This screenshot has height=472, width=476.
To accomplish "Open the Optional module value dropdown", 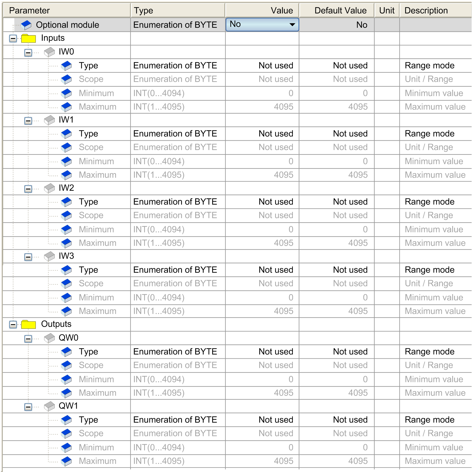I will pos(292,25).
